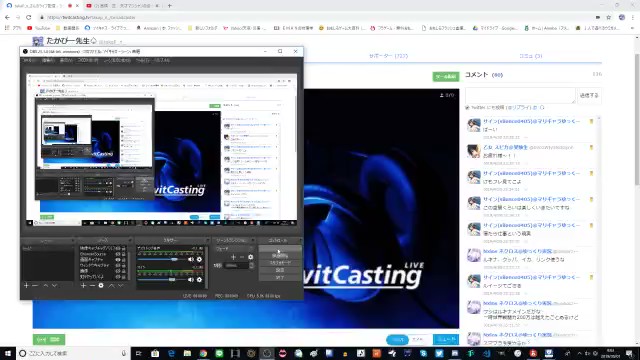Add a scene with the plus icon
This screenshot has width=640, height=360.
pos(27,286)
